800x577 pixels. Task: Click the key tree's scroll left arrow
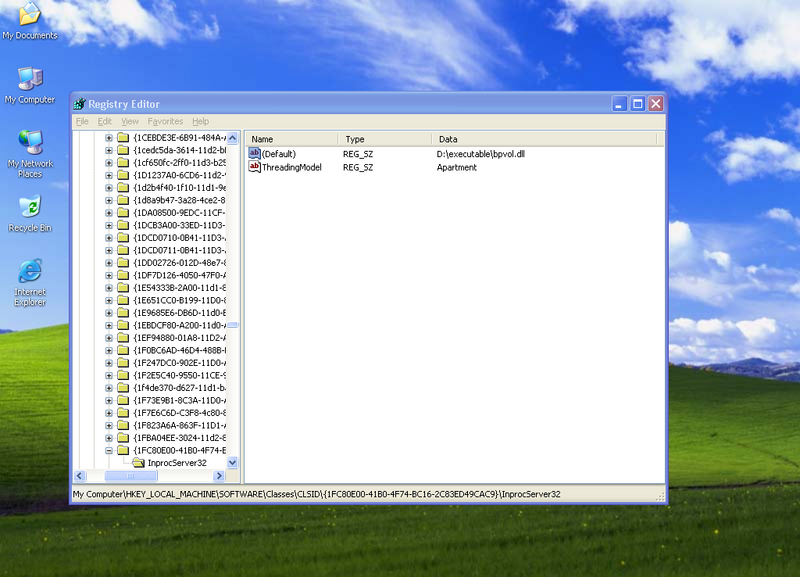(80, 475)
